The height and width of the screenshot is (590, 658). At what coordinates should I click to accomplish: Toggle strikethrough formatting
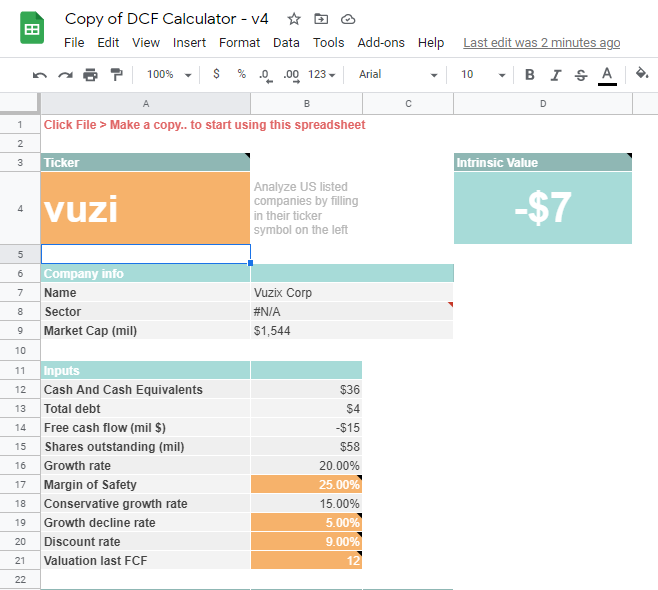(x=581, y=75)
